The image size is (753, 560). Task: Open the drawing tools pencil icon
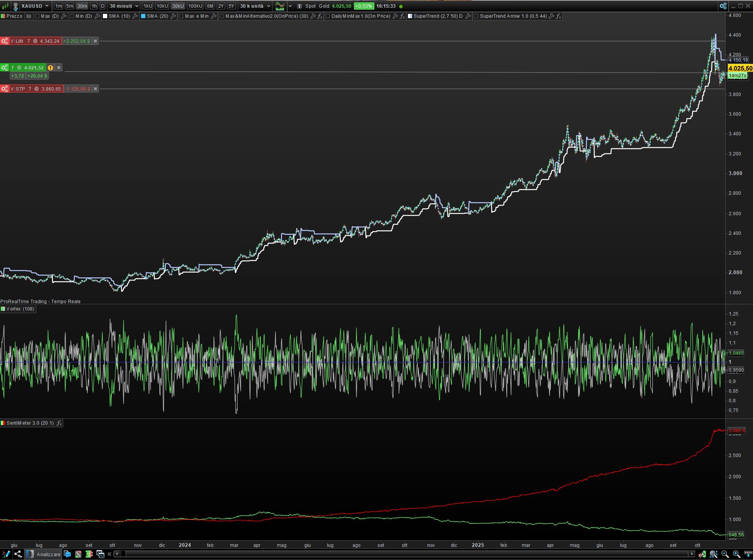(x=6, y=554)
